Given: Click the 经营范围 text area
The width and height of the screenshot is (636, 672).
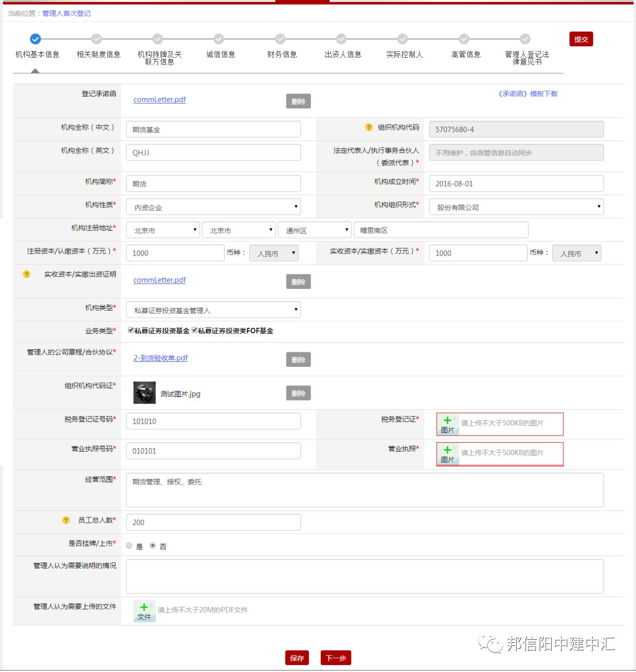Looking at the screenshot, I should coord(365,490).
